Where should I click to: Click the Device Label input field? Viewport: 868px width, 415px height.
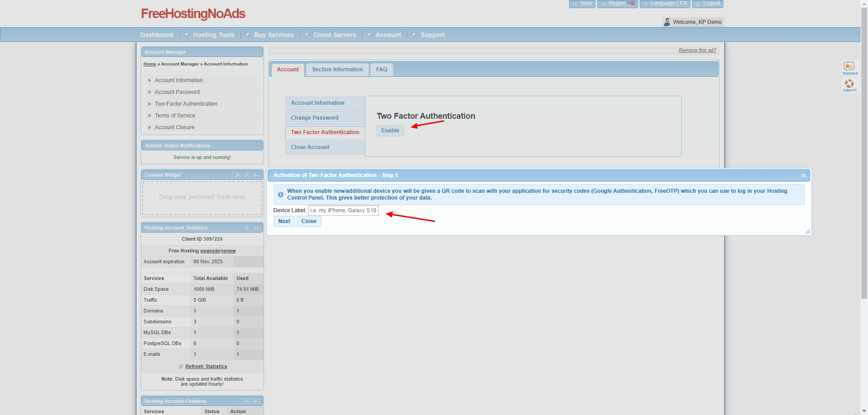343,210
